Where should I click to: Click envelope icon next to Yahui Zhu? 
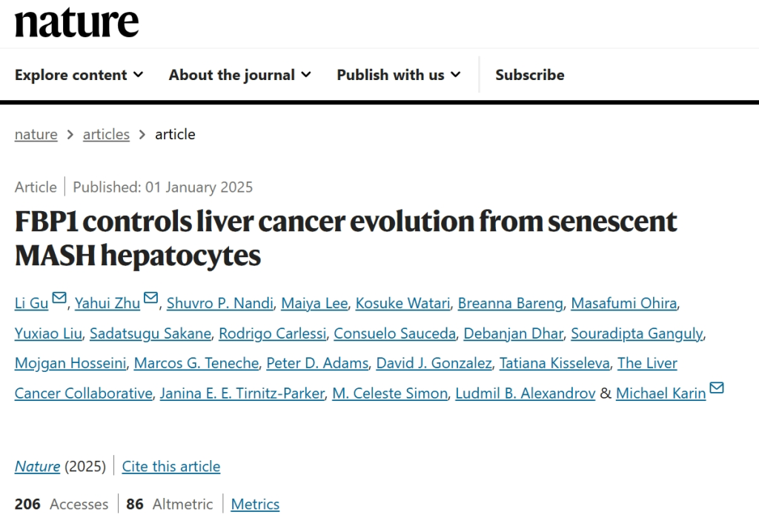(x=151, y=298)
